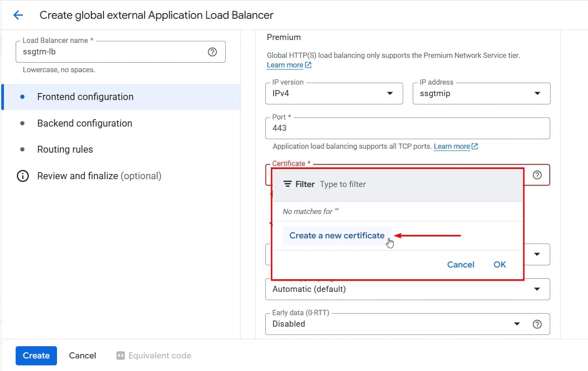588x371 pixels.
Task: Click the back arrow icon
Action: [x=18, y=15]
